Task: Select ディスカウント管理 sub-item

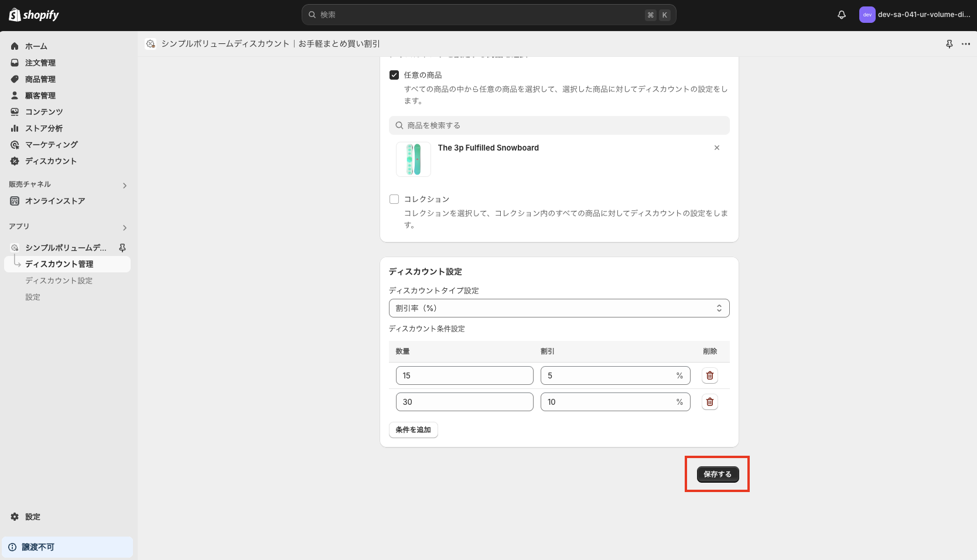Action: [67, 264]
